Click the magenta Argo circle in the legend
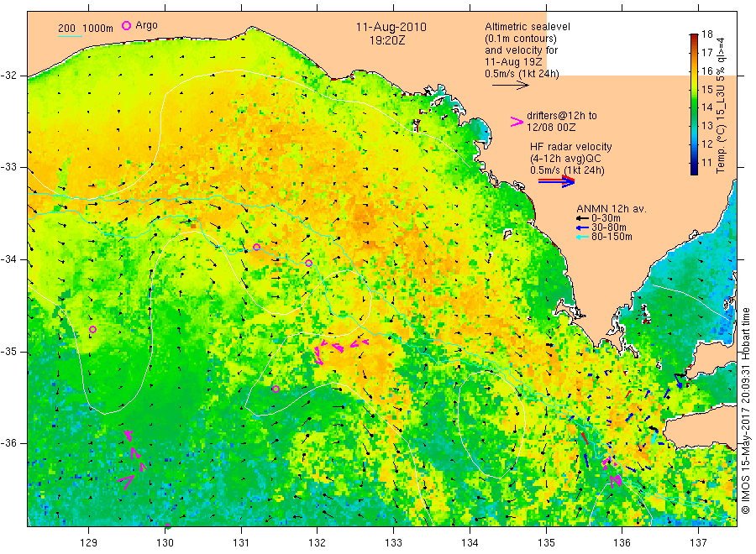Screen dimensions: 756x554 pos(126,25)
